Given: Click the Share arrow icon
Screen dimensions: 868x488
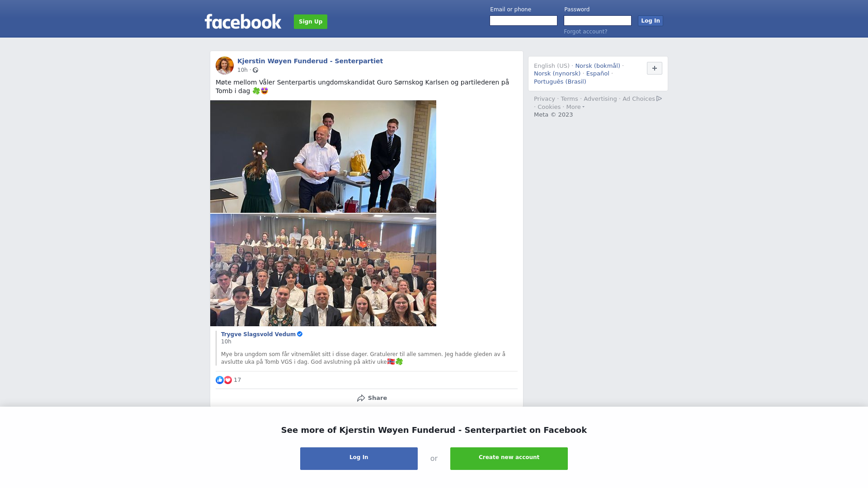Looking at the screenshot, I should 361,398.
